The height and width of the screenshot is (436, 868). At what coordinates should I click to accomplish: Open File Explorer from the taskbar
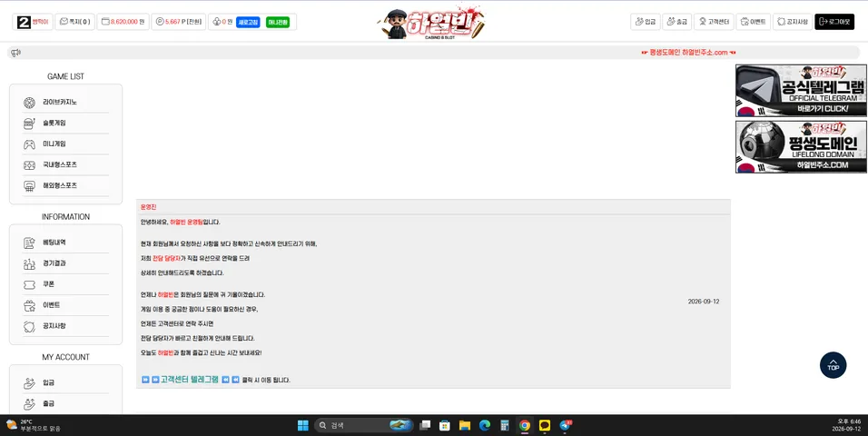coord(465,425)
